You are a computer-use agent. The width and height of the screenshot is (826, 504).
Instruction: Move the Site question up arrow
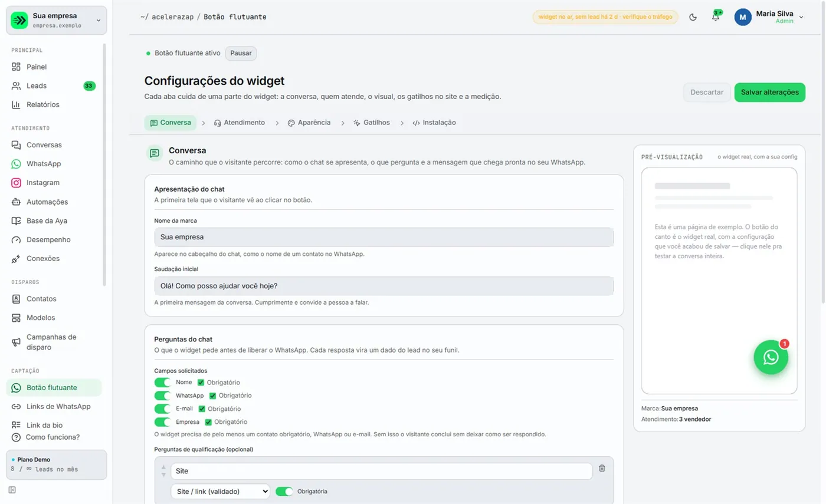tap(163, 466)
